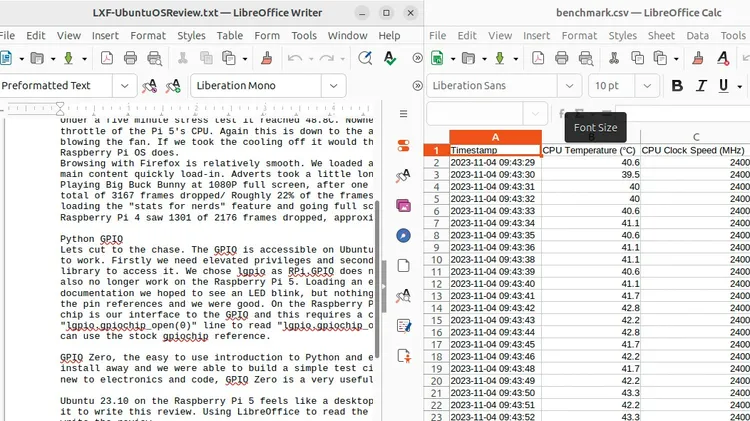Select row 20 header in Calc
This screenshot has height=421, width=750.
click(436, 381)
